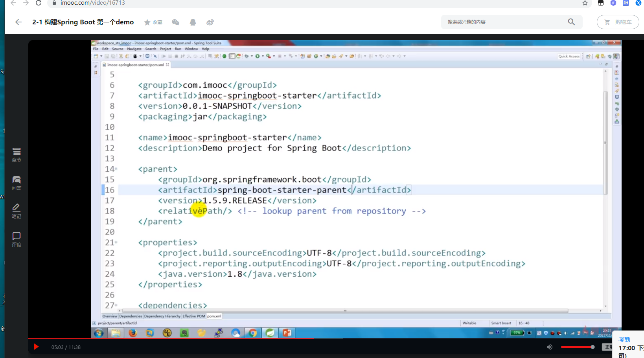Open the New dropdown arrow in toolbar
The height and width of the screenshot is (358, 644).
click(101, 56)
